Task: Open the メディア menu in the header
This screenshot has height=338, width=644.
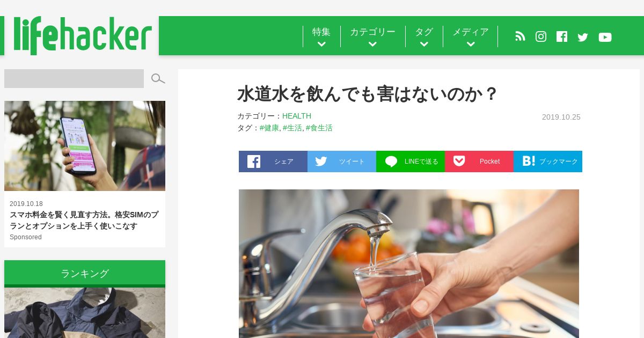Action: [x=471, y=36]
